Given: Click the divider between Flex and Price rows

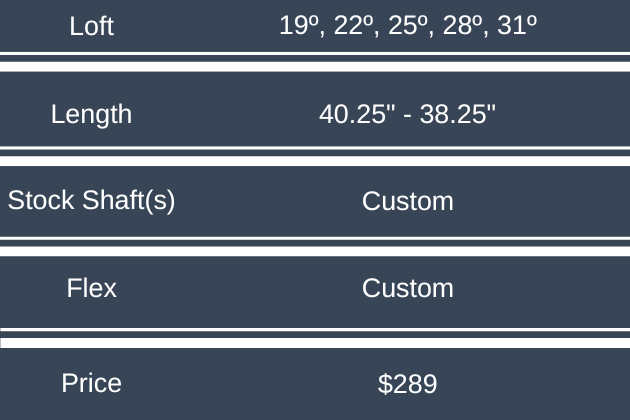Looking at the screenshot, I should pos(315,337).
